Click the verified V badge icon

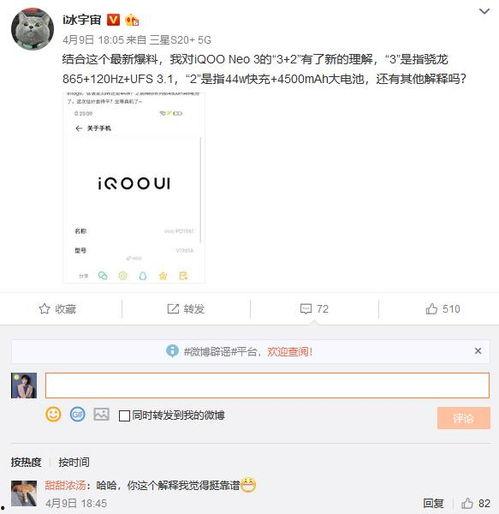pyautogui.click(x=113, y=20)
